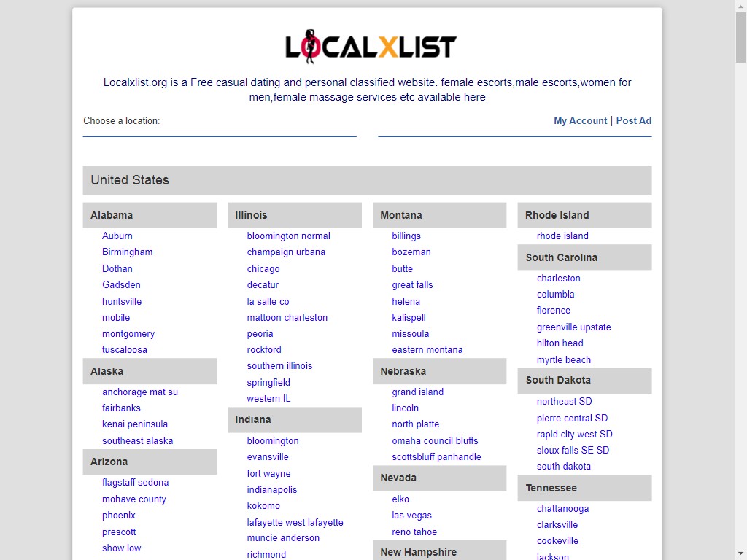Select the Auburn location link
Viewport: 747px width, 560px height.
point(117,236)
